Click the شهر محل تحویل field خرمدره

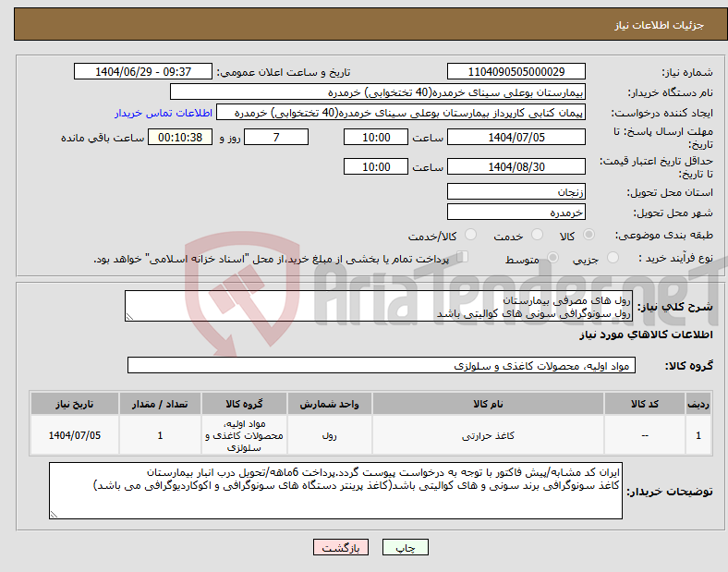[516, 212]
